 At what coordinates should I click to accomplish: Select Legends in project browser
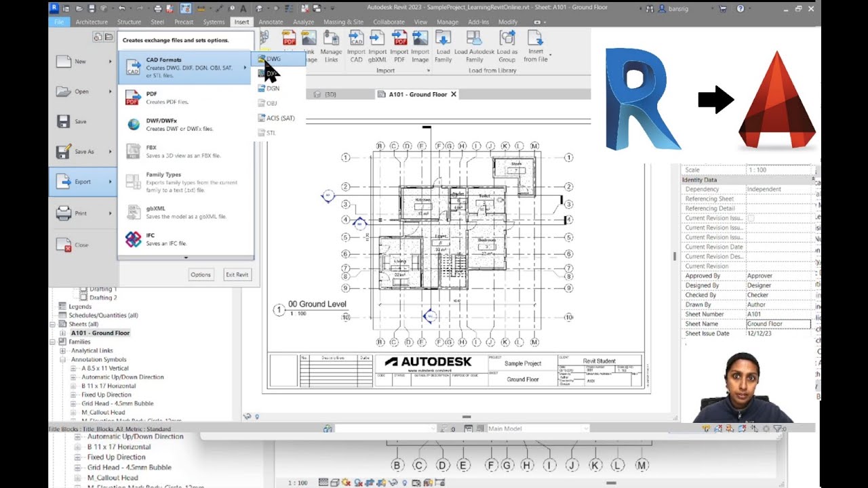[x=80, y=306]
